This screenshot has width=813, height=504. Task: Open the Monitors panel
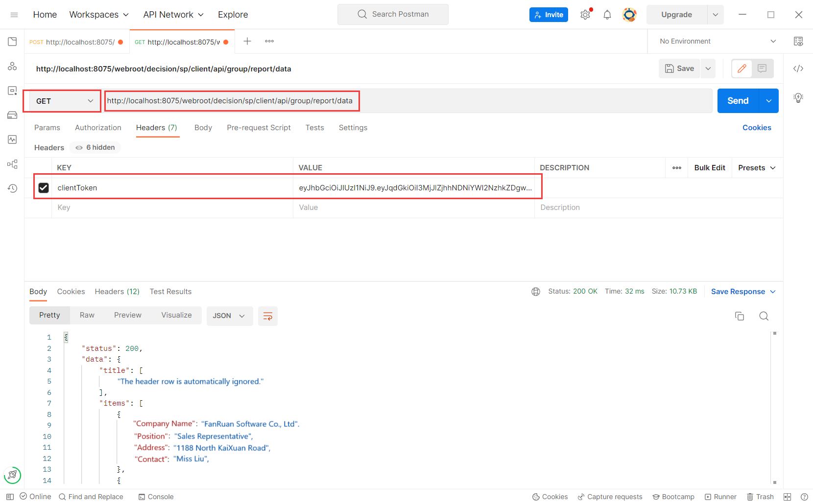[x=12, y=140]
